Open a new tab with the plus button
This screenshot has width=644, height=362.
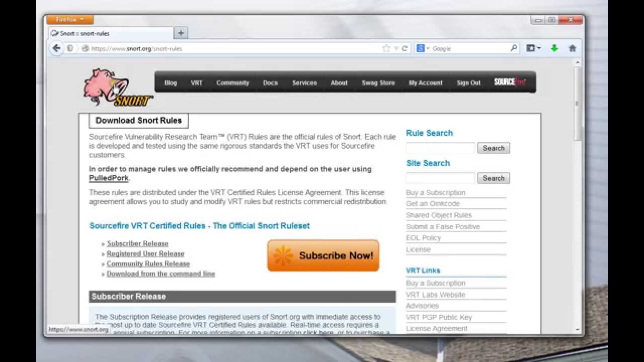point(181,33)
